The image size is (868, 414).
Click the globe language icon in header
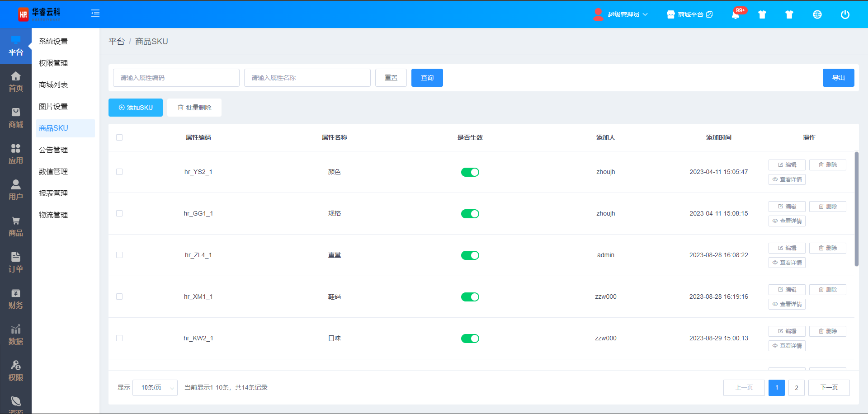pyautogui.click(x=817, y=14)
